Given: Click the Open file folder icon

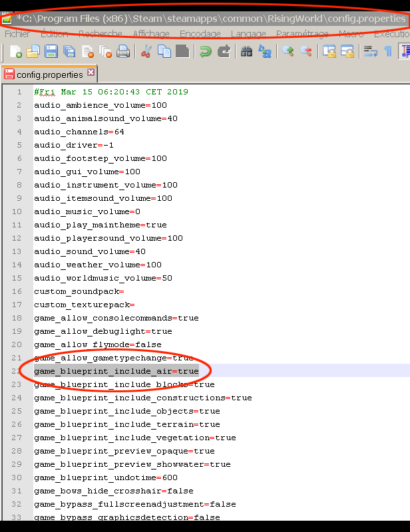Looking at the screenshot, I should [33, 51].
